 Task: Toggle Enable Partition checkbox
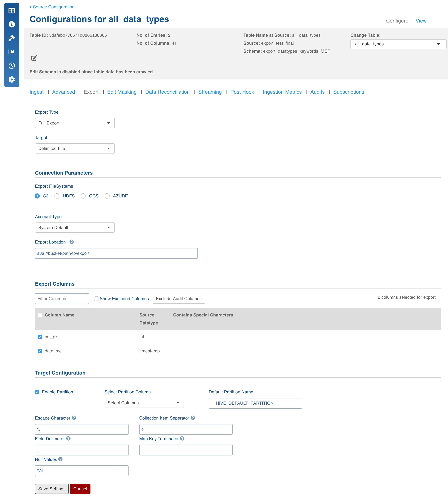(x=37, y=392)
